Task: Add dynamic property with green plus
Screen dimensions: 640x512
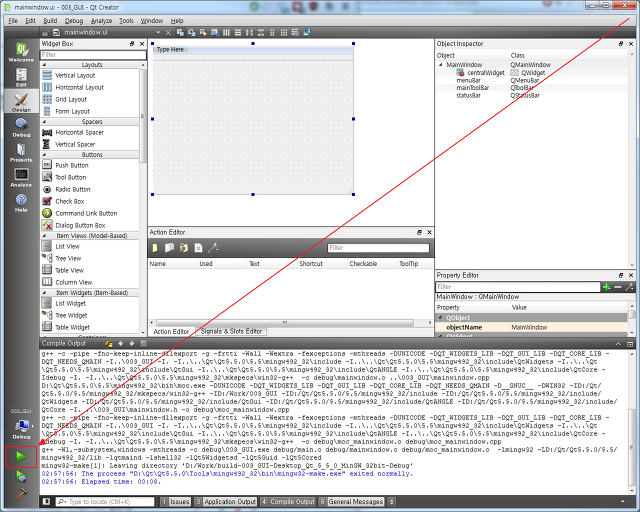Action: (607, 287)
